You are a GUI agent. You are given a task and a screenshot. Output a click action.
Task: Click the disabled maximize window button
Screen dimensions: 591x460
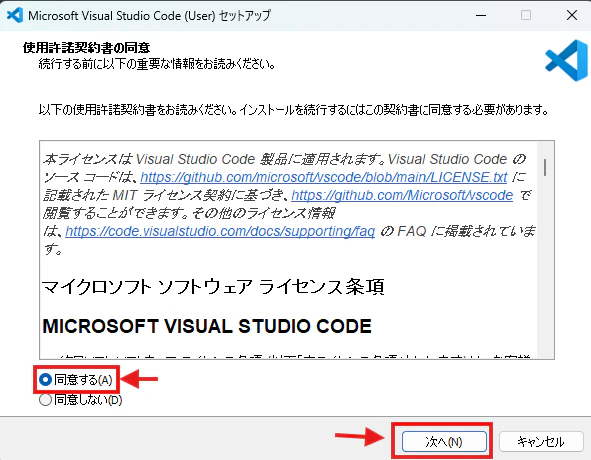(x=526, y=15)
